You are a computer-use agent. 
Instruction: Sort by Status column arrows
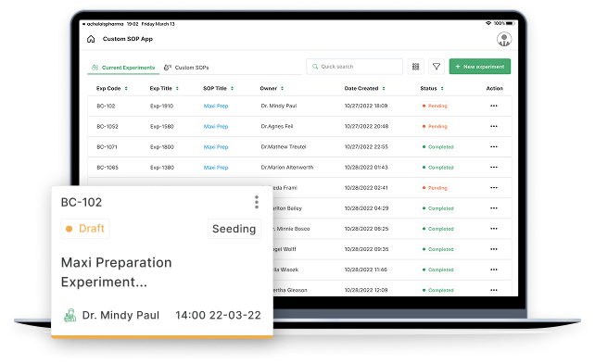(x=442, y=88)
